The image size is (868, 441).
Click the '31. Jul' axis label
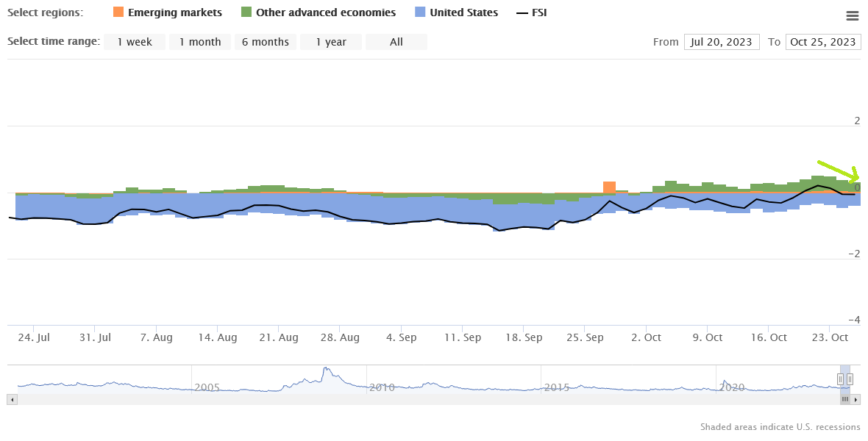95,337
